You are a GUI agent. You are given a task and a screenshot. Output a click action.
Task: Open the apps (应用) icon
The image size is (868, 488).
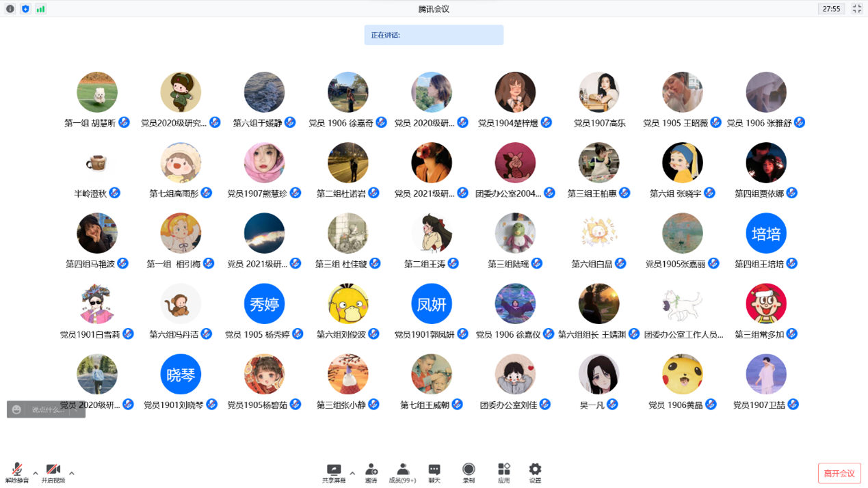[503, 472]
